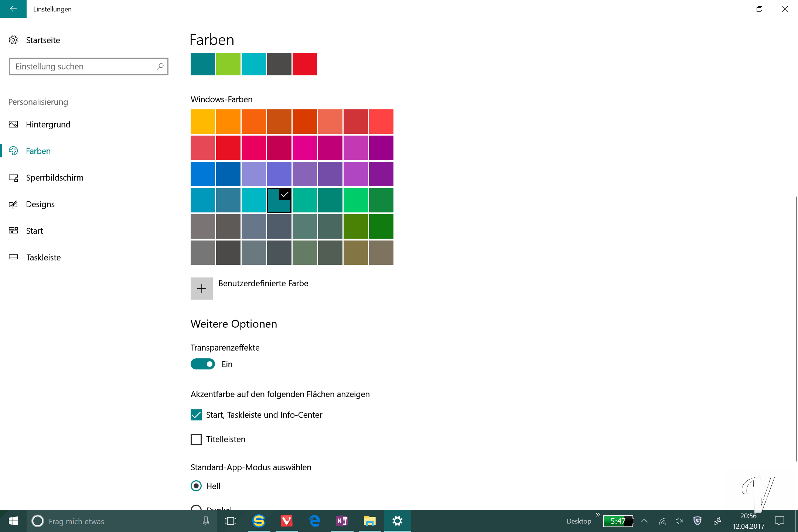Go to Hintergrund settings page
This screenshot has height=532, width=798.
(x=48, y=125)
